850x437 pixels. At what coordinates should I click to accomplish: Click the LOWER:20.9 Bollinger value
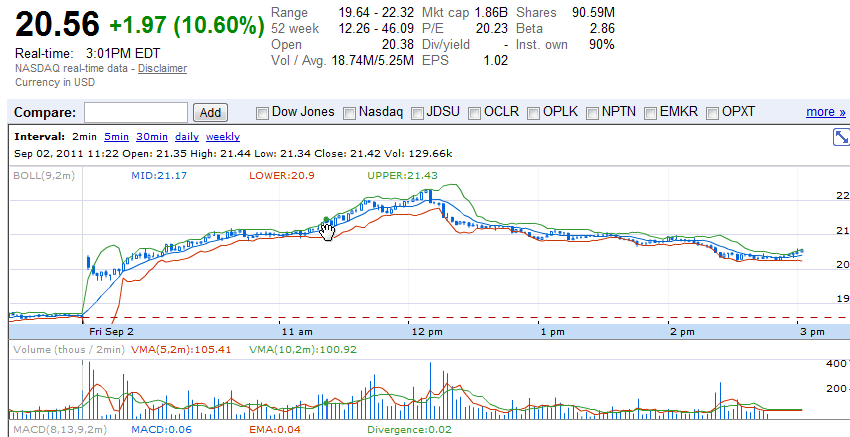[282, 176]
